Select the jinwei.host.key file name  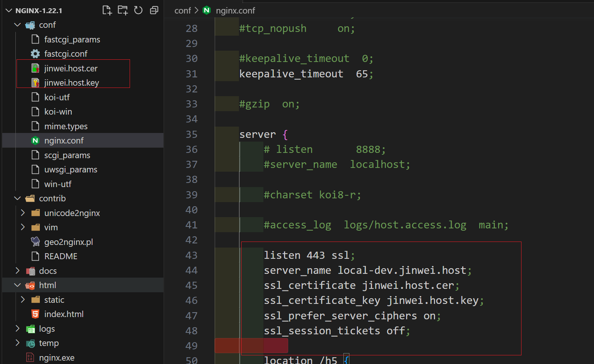coord(71,83)
